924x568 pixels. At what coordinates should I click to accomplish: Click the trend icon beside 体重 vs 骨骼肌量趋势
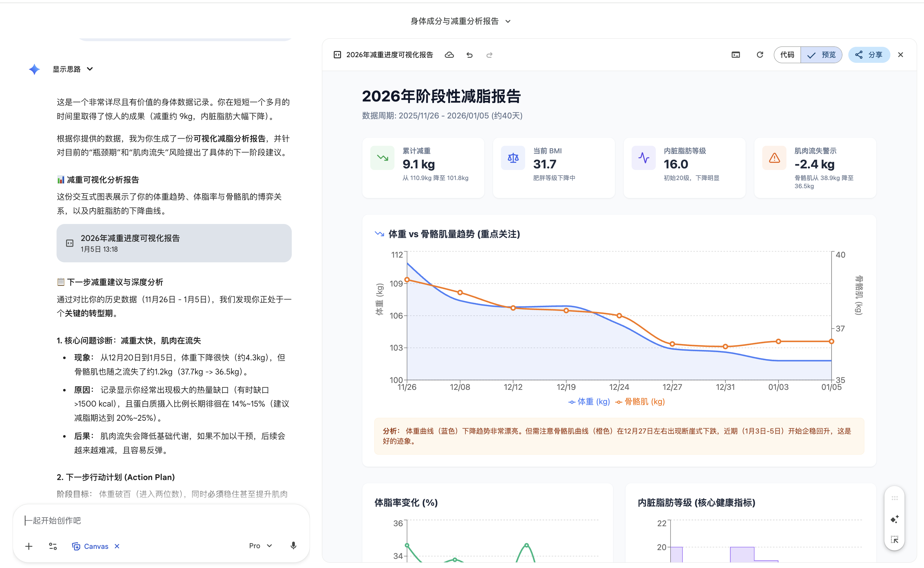pos(379,234)
